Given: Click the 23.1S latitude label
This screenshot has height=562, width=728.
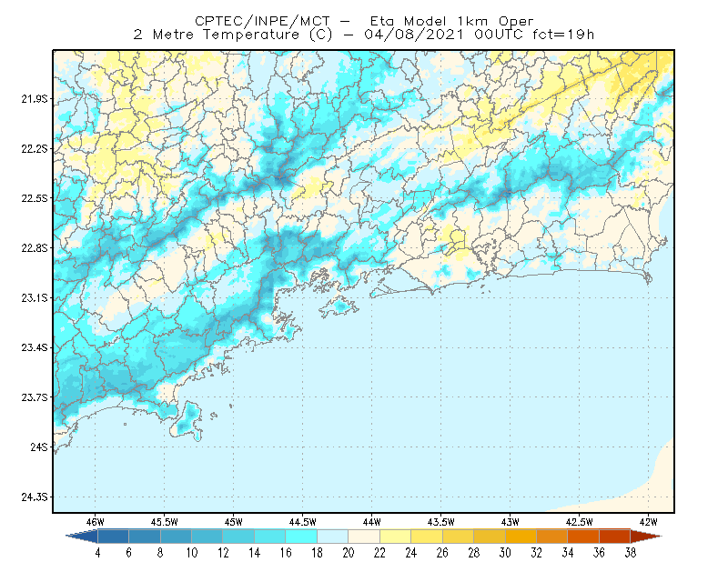Looking at the screenshot, I should 35,297.
